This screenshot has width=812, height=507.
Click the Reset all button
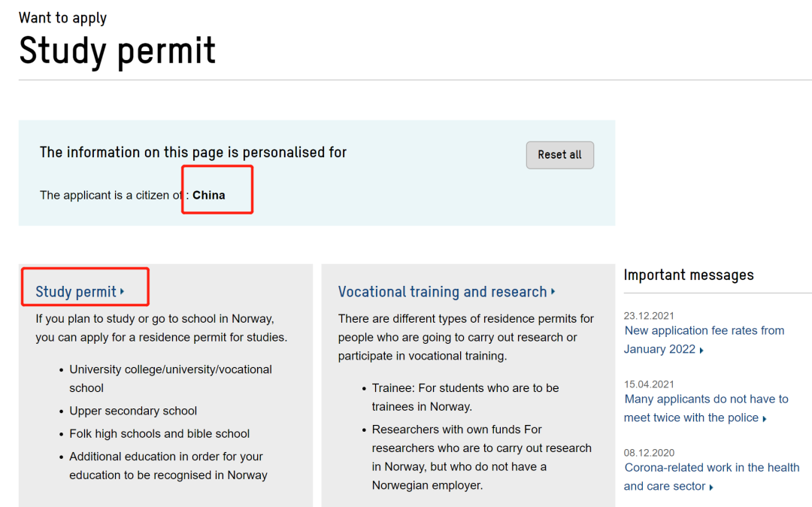pyautogui.click(x=559, y=155)
